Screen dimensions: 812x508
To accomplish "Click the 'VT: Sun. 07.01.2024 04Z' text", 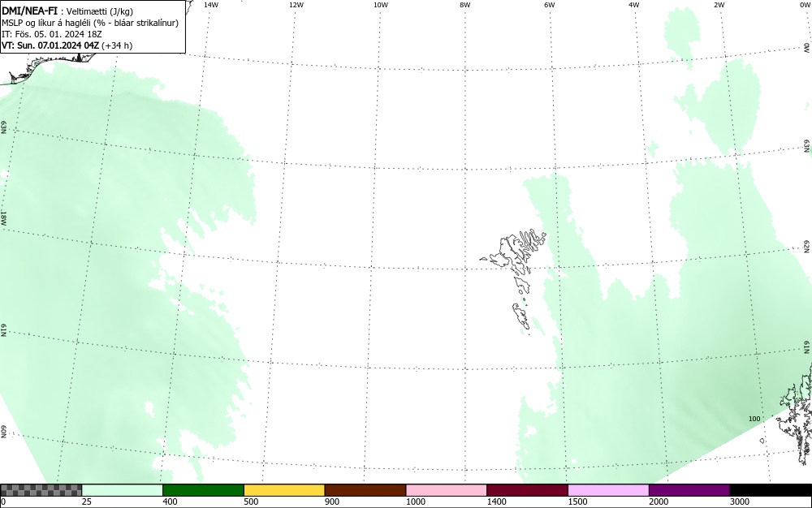I will coord(50,45).
